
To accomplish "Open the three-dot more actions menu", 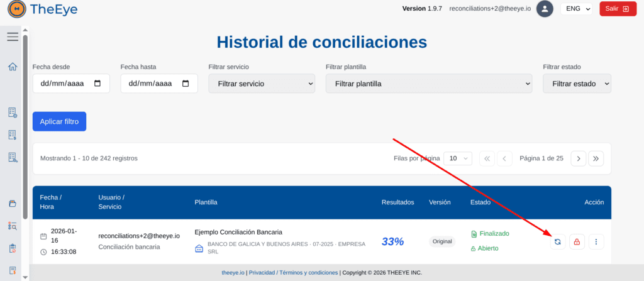I will pyautogui.click(x=596, y=241).
